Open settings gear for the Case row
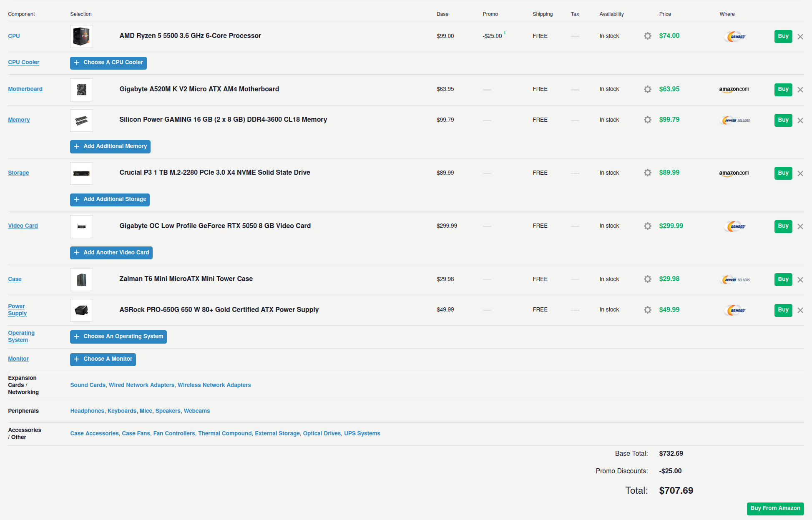This screenshot has height=520, width=812. click(x=647, y=279)
